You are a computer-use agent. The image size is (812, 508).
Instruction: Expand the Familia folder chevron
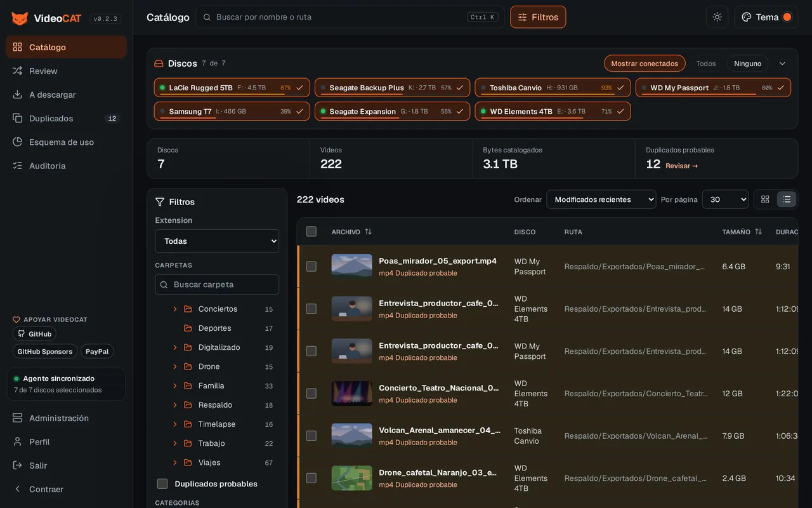(x=175, y=386)
